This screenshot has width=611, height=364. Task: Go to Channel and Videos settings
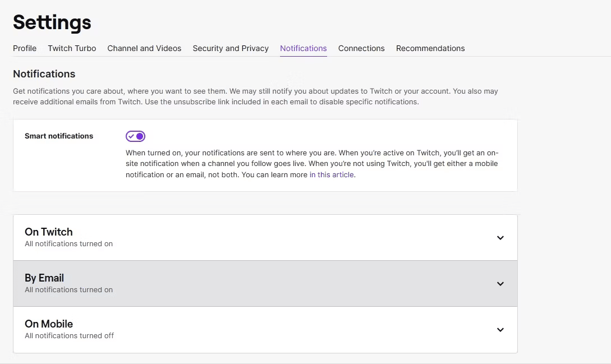(144, 48)
